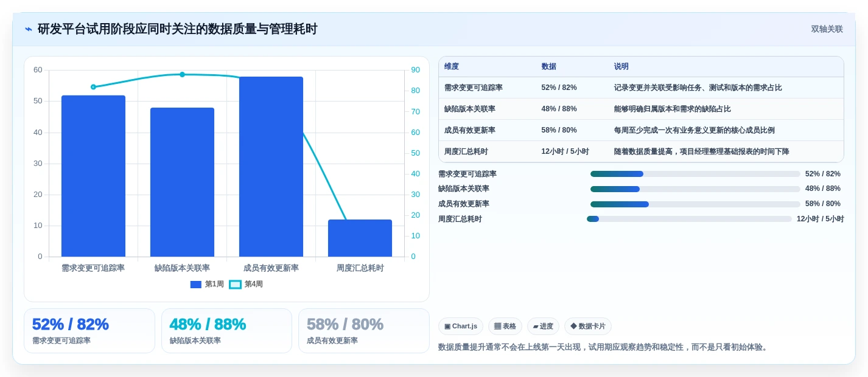Open the 58% / 80% data card
This screenshot has height=377, width=868.
coord(364,331)
